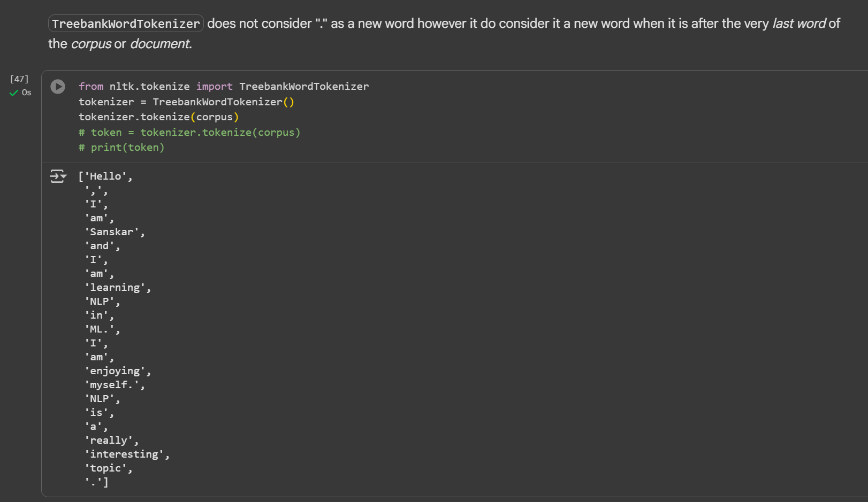Click the italic 'document' word in text cell
Screen dimensions: 868x502
[160, 44]
